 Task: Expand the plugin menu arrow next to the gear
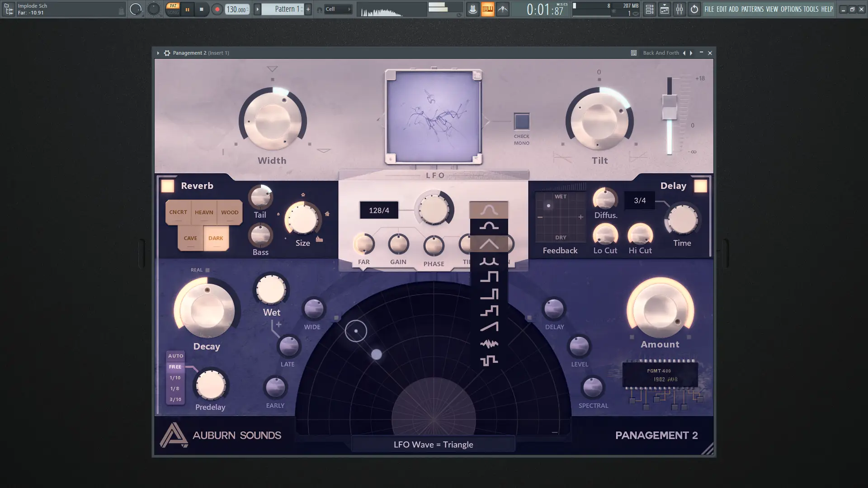(x=158, y=53)
